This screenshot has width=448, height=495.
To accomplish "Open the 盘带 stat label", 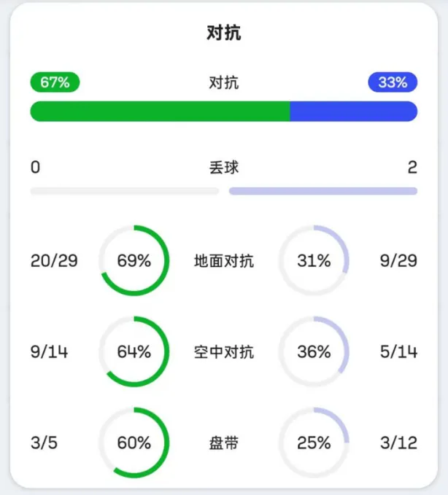I will (224, 443).
